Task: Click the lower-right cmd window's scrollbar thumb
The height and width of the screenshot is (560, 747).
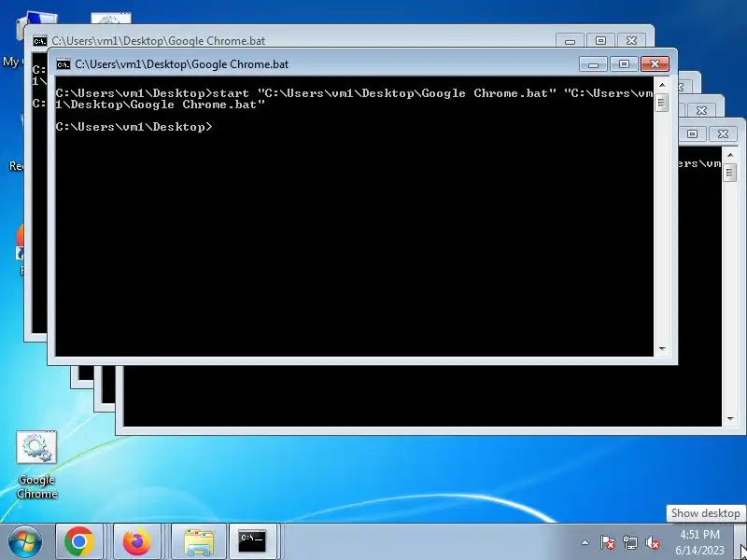Action: coord(730,173)
